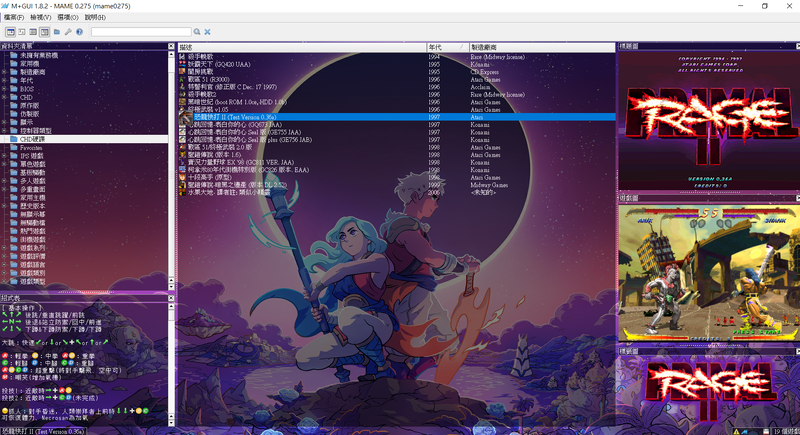The width and height of the screenshot is (800, 435).
Task: Sort by the 描述 column header
Action: pyautogui.click(x=302, y=47)
